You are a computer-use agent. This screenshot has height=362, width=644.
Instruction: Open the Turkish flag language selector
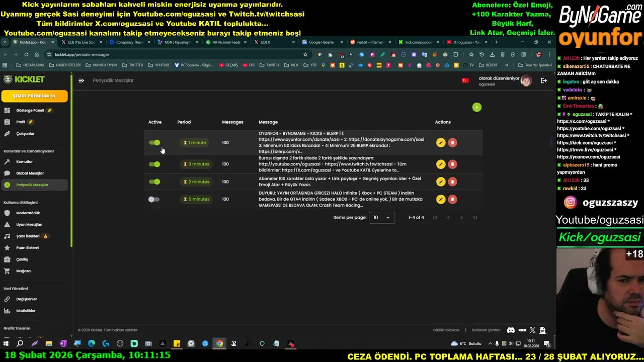coord(465,80)
